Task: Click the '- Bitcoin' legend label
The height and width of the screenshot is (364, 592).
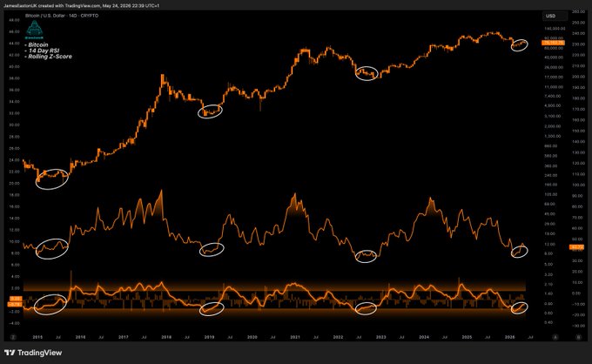Action: coord(37,44)
